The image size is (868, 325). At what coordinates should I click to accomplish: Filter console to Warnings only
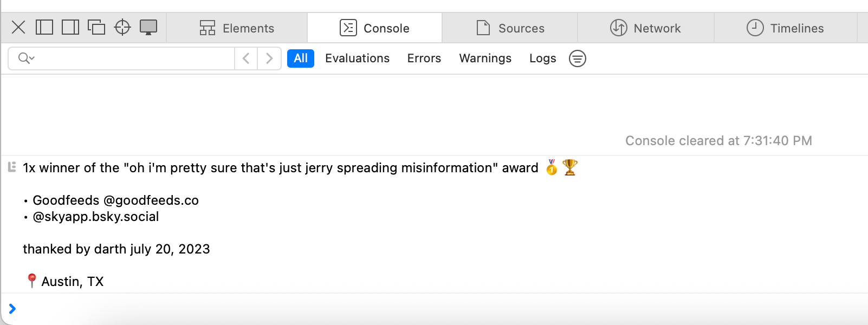pos(485,58)
